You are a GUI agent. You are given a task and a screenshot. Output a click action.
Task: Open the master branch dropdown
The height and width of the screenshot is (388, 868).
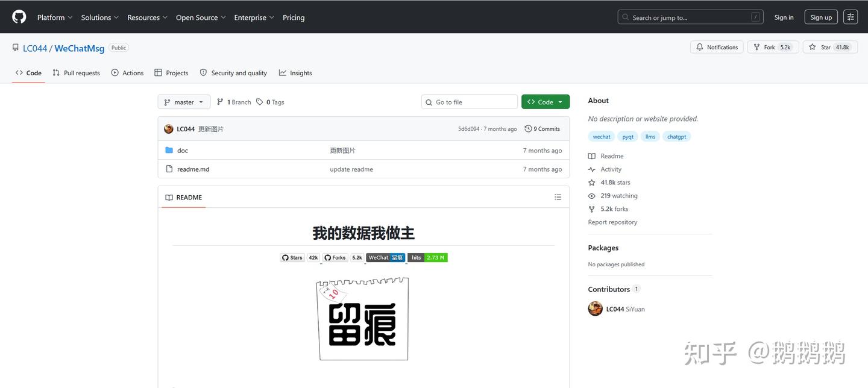pos(184,102)
